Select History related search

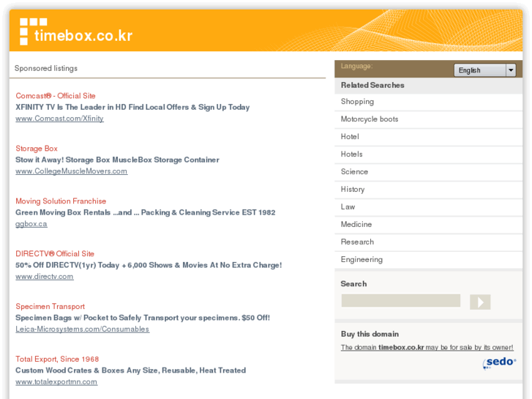click(x=428, y=190)
